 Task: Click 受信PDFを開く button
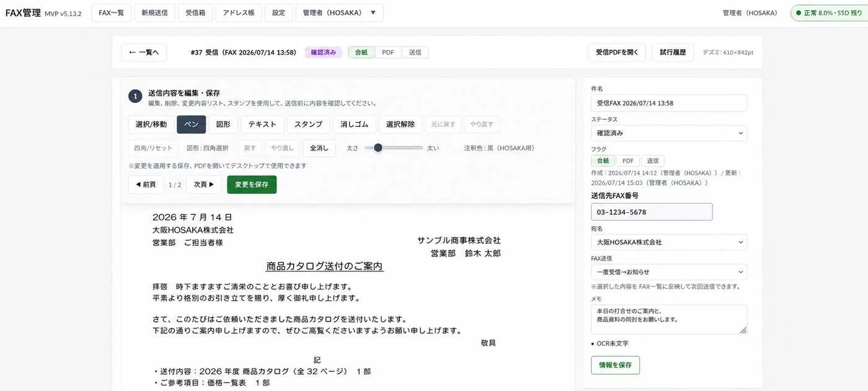point(617,52)
